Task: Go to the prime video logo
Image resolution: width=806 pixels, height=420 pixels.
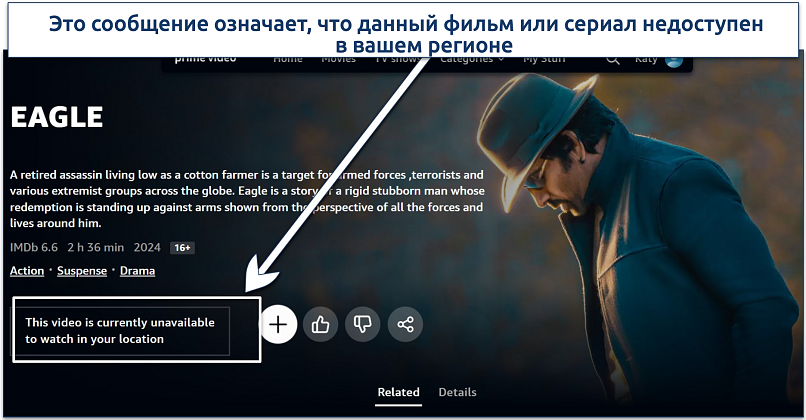Action: click(x=205, y=60)
